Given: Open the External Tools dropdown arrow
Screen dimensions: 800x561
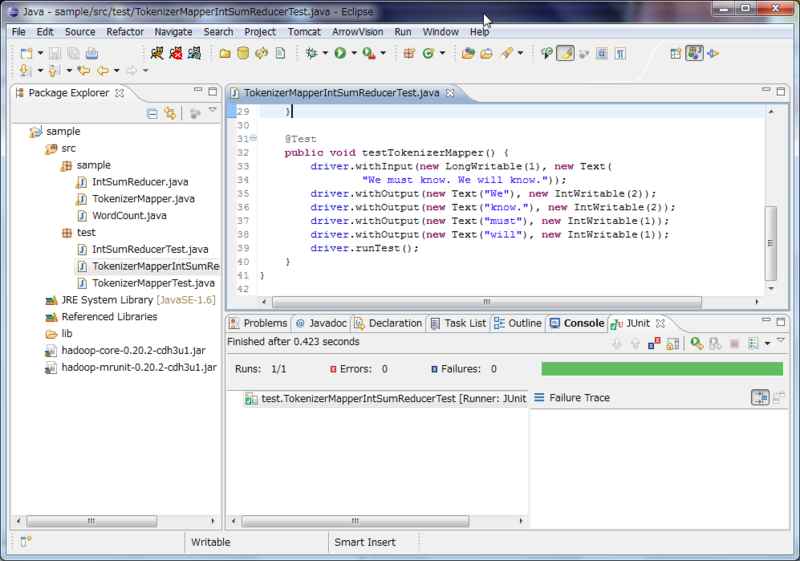Looking at the screenshot, I should coord(383,53).
